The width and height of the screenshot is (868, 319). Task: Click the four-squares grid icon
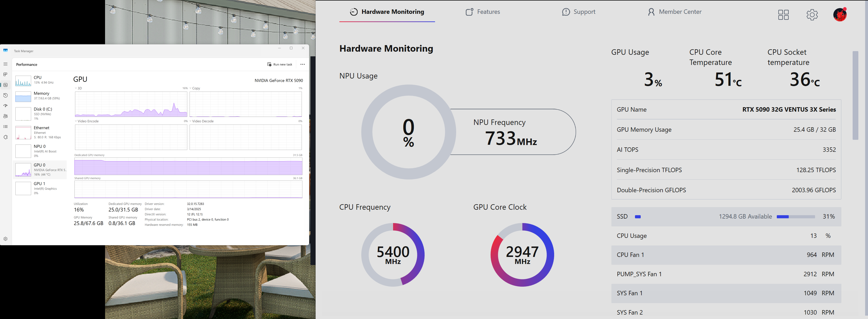pos(784,15)
